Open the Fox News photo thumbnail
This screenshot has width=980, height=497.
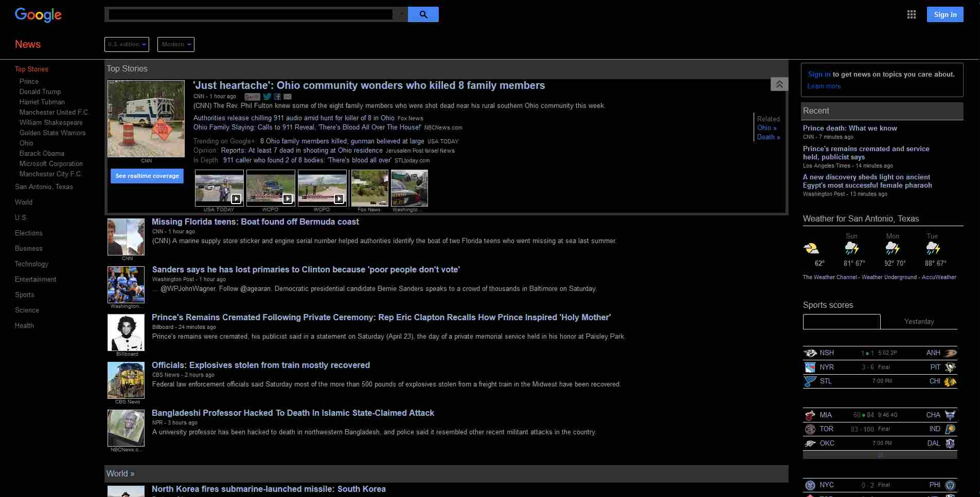(x=369, y=188)
